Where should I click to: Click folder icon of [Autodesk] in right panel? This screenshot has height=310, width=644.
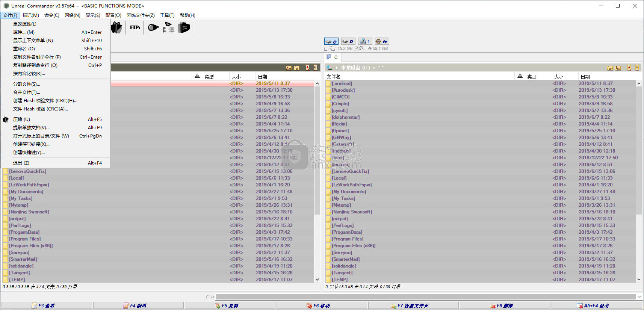coord(328,90)
